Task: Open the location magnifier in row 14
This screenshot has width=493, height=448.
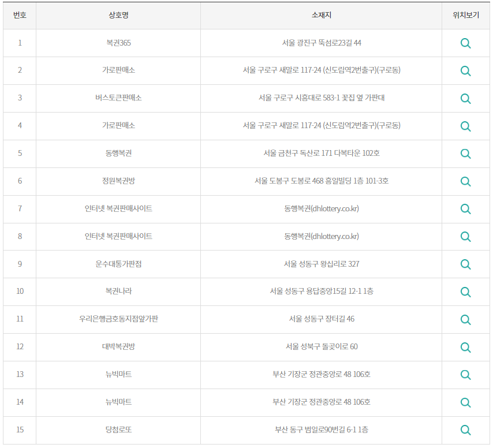Action: 465,402
